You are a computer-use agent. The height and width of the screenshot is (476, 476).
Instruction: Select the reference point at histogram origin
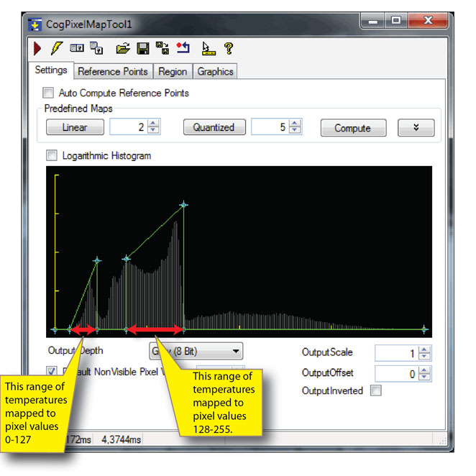click(x=55, y=329)
